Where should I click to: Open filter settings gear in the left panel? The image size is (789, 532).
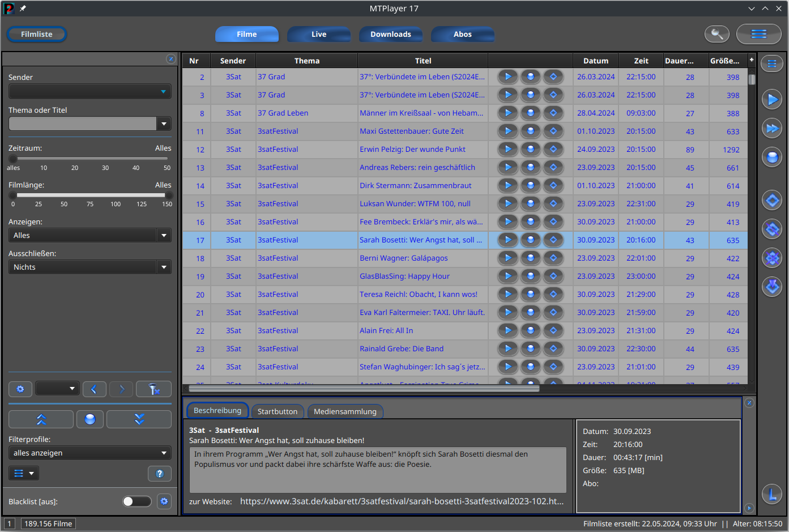20,389
